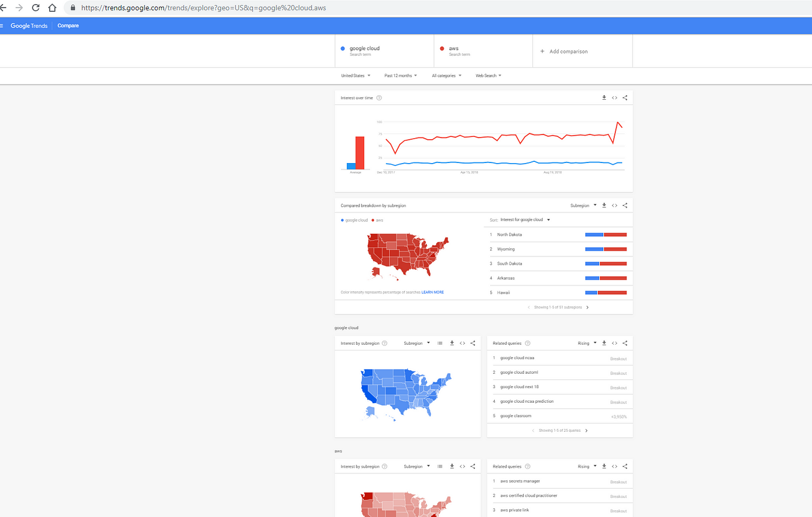This screenshot has width=812, height=517.
Task: Click the Google Trends logo
Action: (29, 26)
